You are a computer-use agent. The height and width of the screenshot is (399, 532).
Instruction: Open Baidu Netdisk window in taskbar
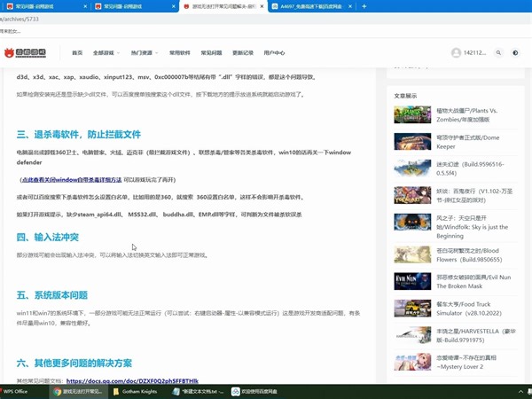tap(254, 392)
